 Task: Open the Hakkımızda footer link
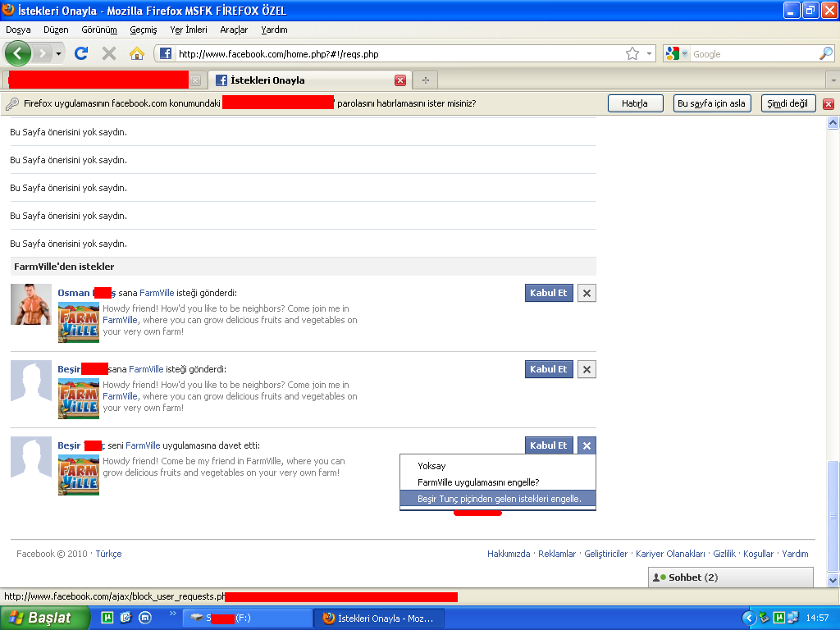pyautogui.click(x=509, y=554)
